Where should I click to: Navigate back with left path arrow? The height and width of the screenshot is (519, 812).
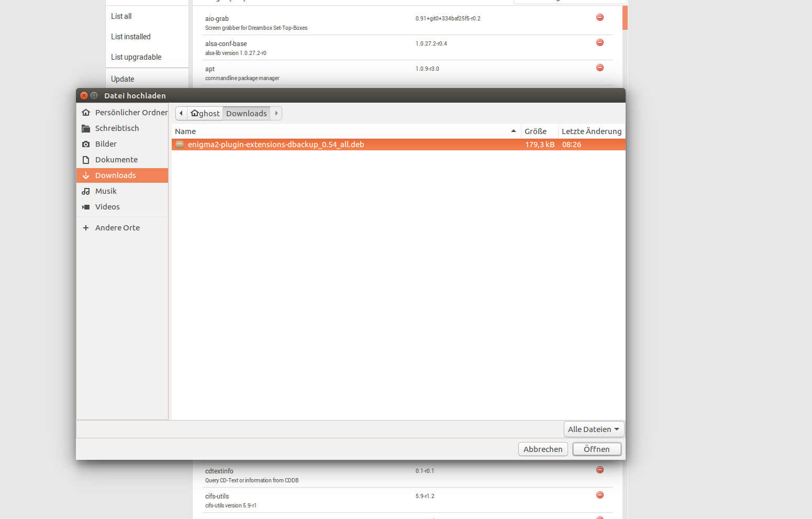coord(181,114)
